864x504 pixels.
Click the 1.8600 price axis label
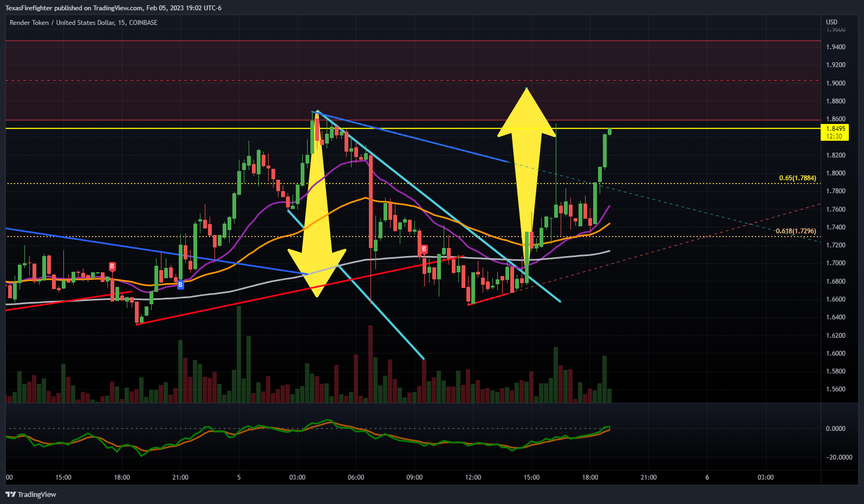coord(835,119)
